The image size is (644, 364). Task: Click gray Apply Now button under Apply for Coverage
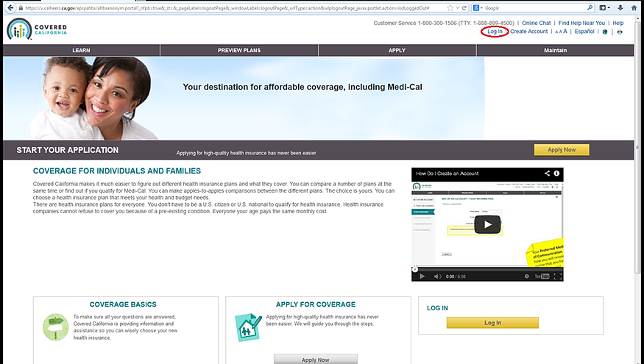[x=316, y=359]
